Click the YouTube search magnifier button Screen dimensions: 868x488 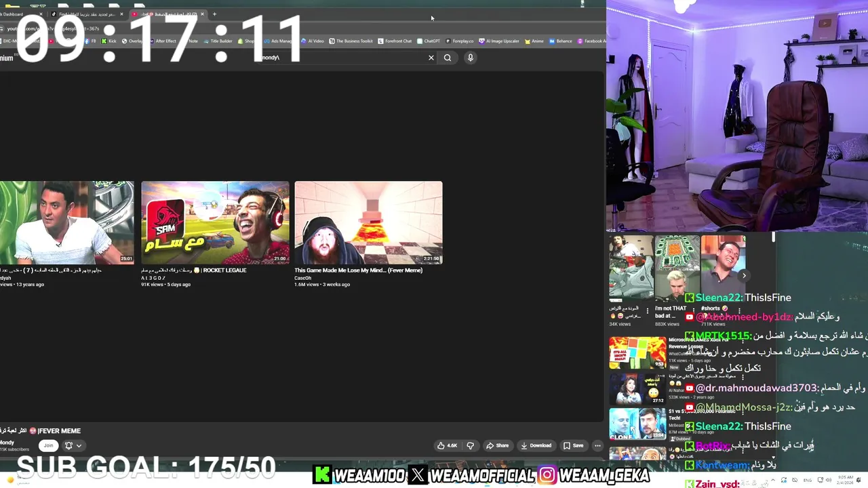pos(448,58)
